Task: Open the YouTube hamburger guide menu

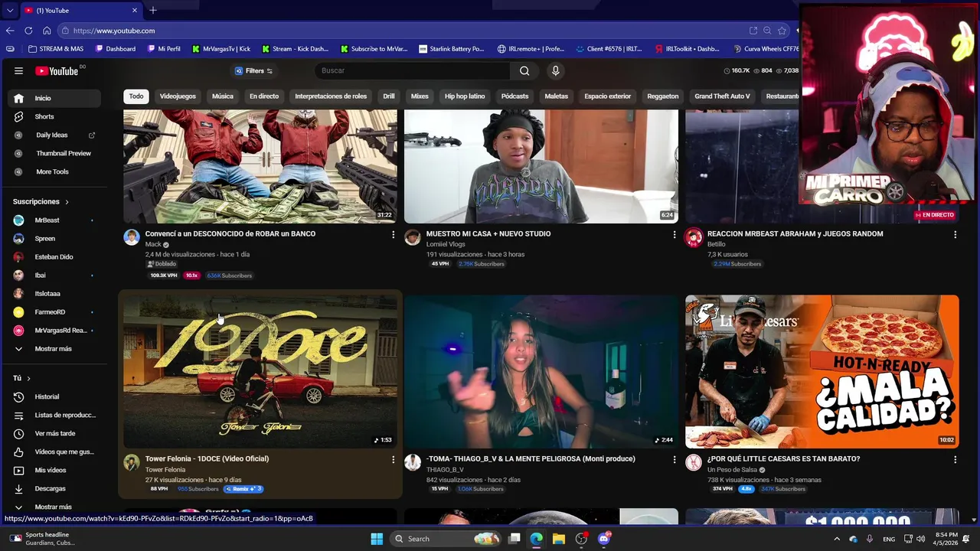Action: (18, 70)
